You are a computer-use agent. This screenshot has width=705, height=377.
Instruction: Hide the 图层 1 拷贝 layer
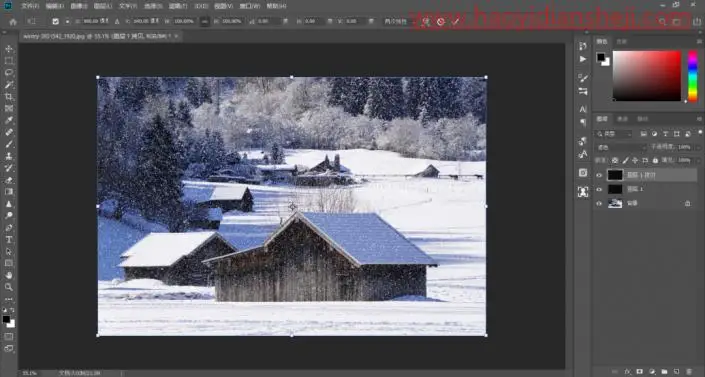coord(599,175)
